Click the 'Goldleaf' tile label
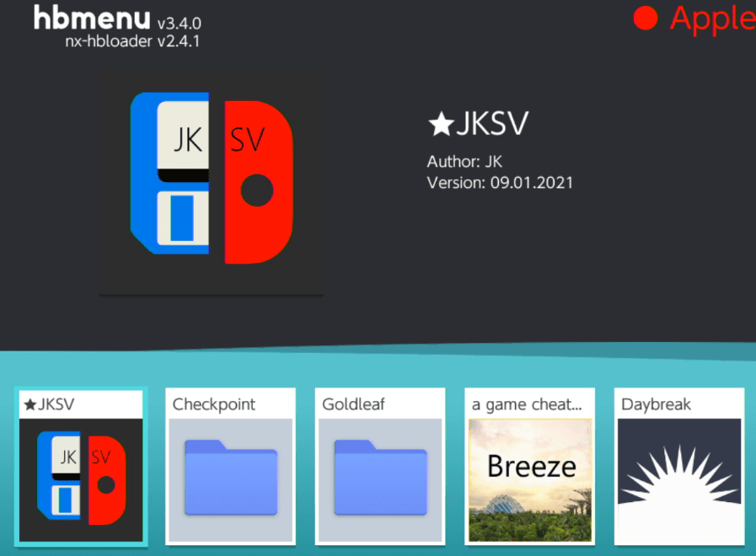Image resolution: width=756 pixels, height=556 pixels. point(353,404)
